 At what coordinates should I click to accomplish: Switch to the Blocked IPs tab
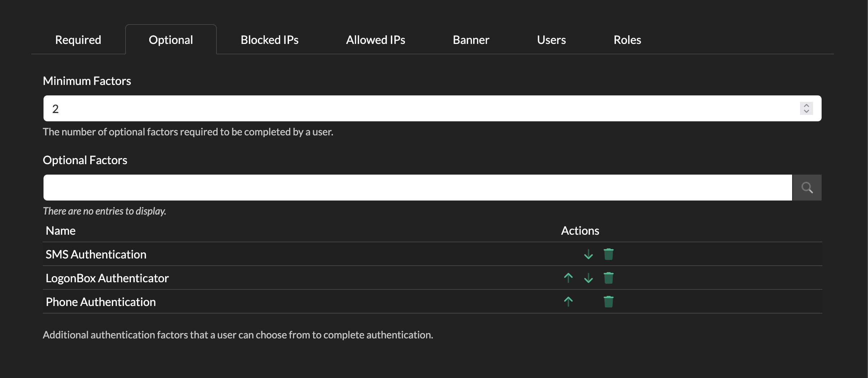coord(269,40)
